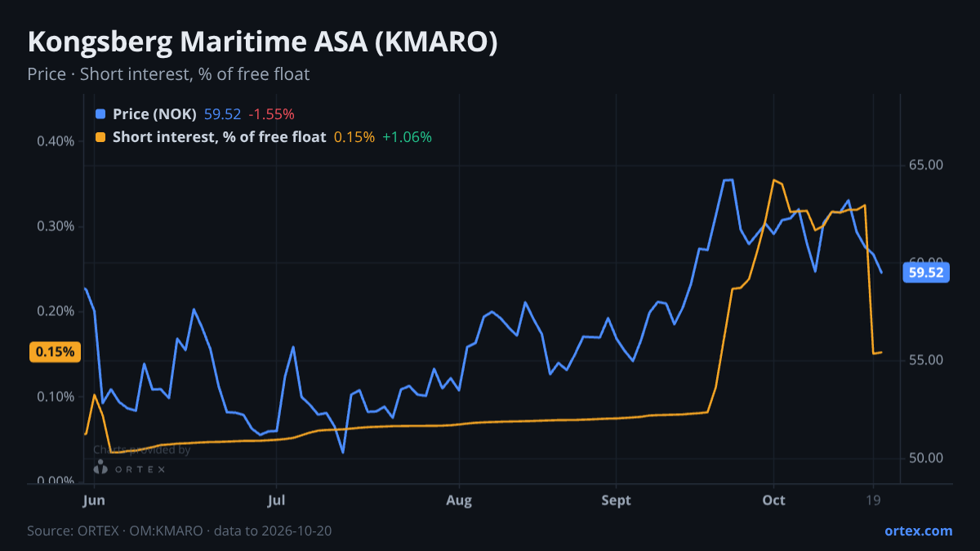
Task: Click the Jun label on the time axis
Action: coord(95,500)
